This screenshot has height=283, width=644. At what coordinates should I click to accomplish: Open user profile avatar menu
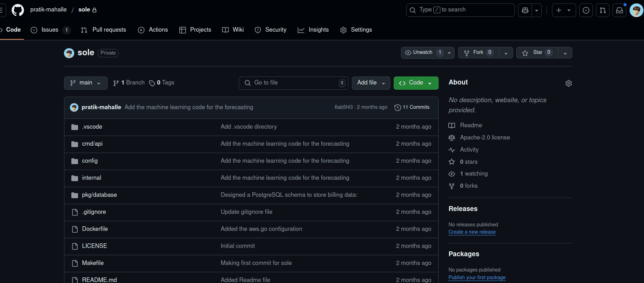coord(636,10)
